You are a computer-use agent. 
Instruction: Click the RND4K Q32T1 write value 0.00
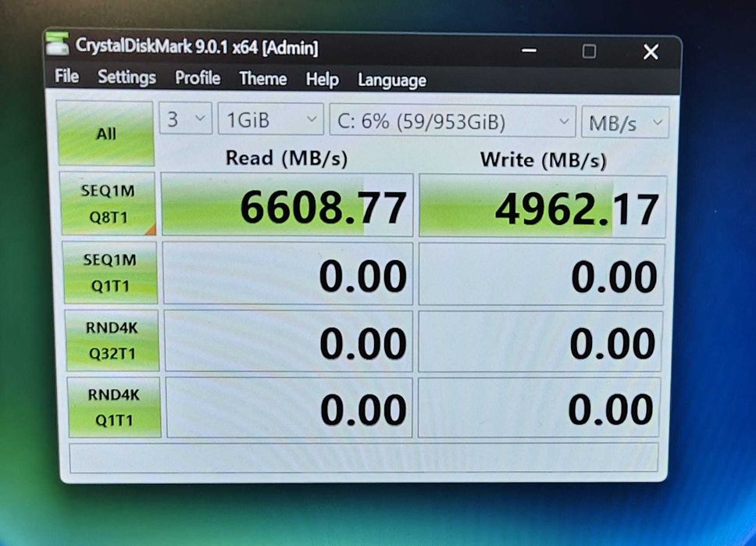pyautogui.click(x=540, y=342)
